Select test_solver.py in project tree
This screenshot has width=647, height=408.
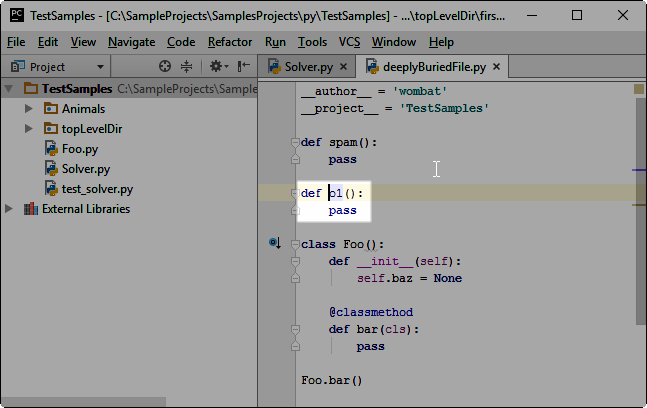[97, 189]
